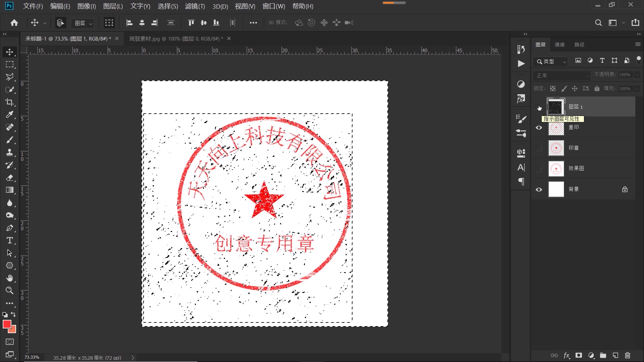Click the create new layer icon
Viewport: 644px width, 362px height.
pos(615,355)
